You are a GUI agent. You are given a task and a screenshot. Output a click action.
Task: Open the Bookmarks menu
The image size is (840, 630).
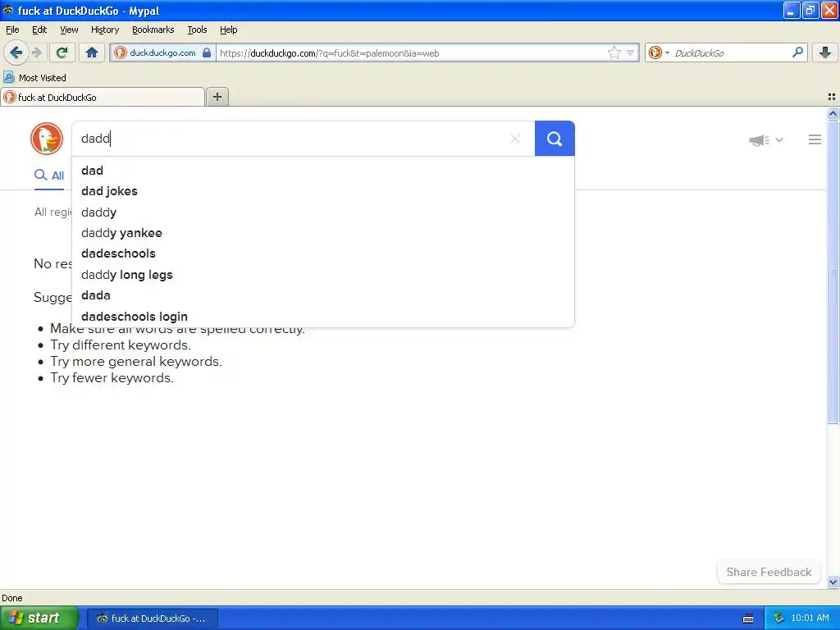[x=153, y=30]
